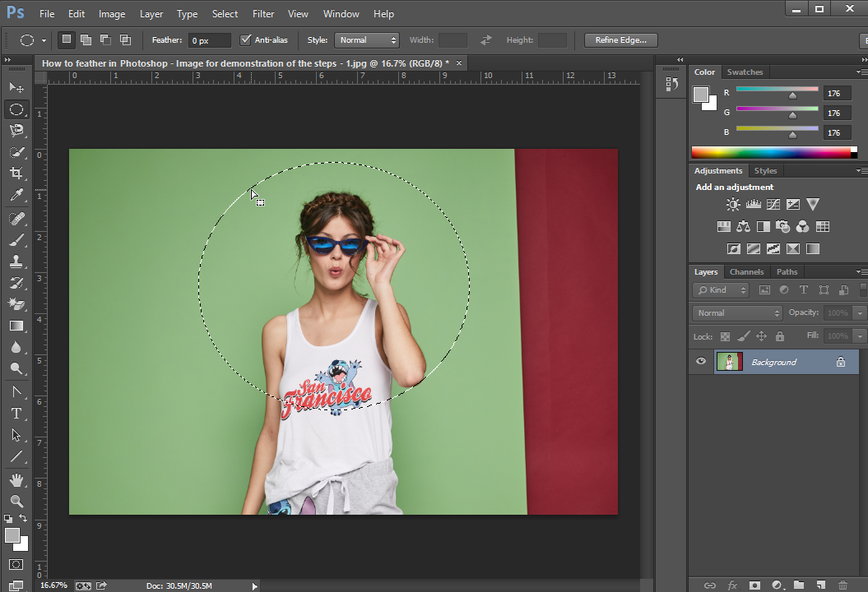Select the Eyedropper tool
This screenshot has width=868, height=592.
click(17, 196)
